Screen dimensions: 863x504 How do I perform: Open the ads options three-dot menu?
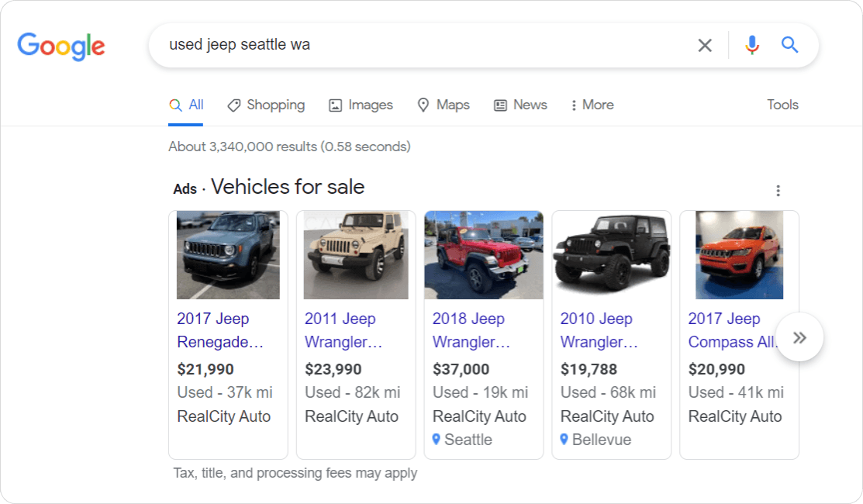tap(778, 190)
